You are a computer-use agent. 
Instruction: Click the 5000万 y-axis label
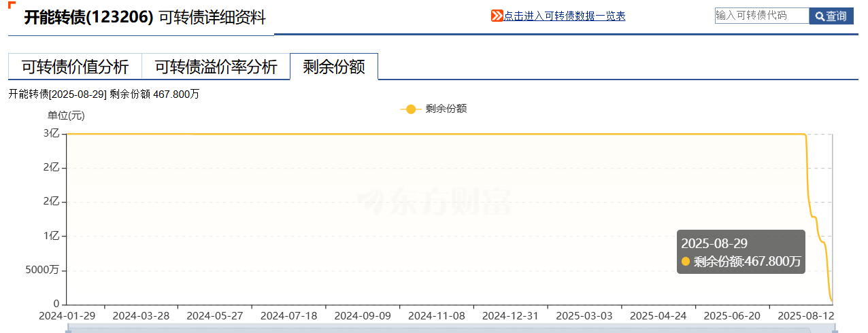pyautogui.click(x=42, y=270)
